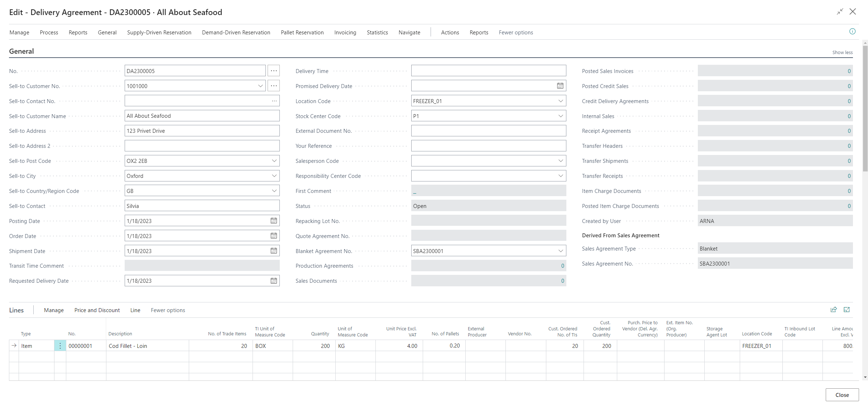Open the Sell-to City dropdown

pyautogui.click(x=274, y=176)
